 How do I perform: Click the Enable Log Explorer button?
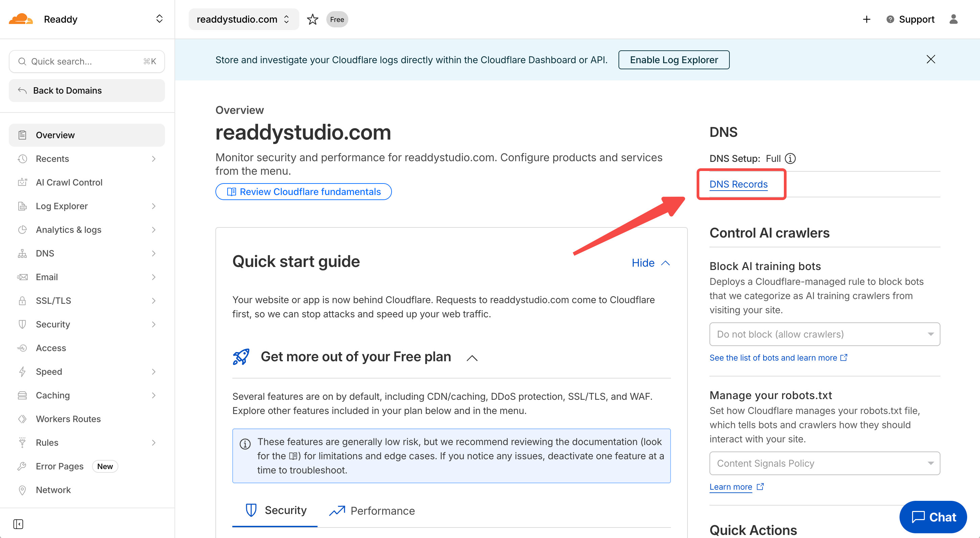[674, 60]
